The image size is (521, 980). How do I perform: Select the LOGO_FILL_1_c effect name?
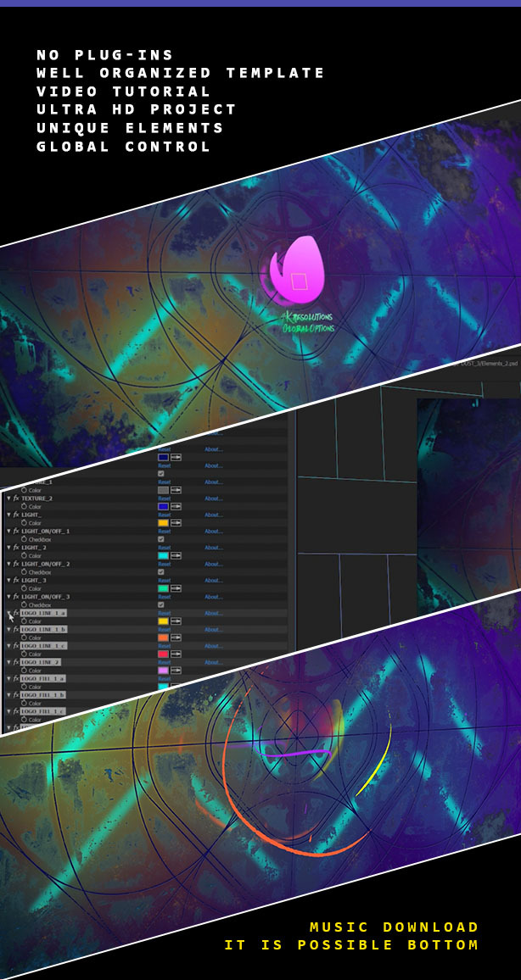pyautogui.click(x=43, y=711)
